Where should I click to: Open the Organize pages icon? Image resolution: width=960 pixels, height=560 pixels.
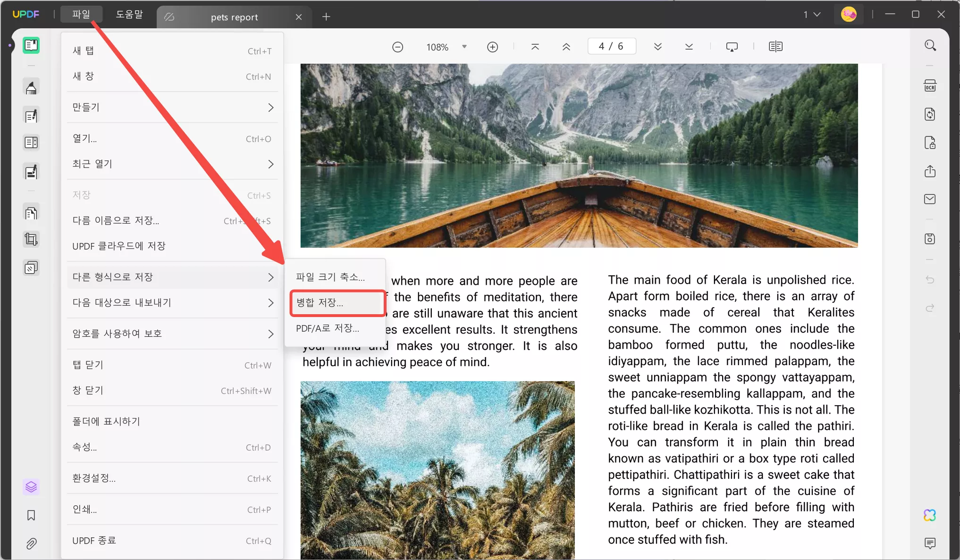tap(31, 213)
